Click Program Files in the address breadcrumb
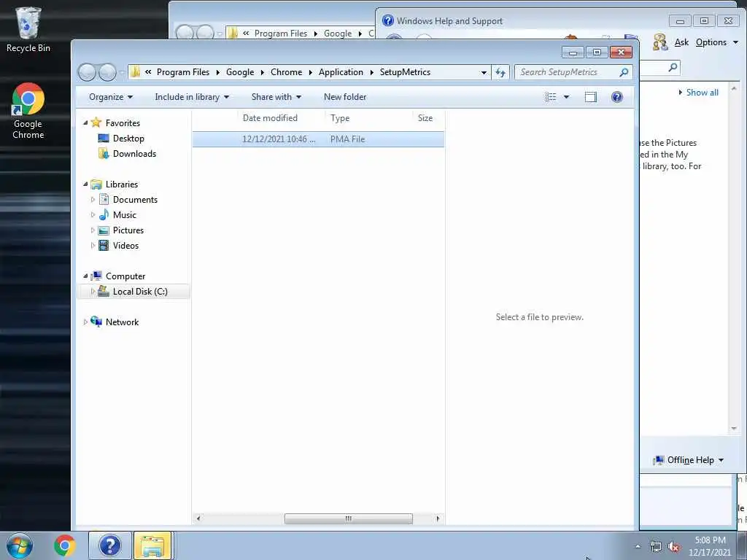 [183, 72]
